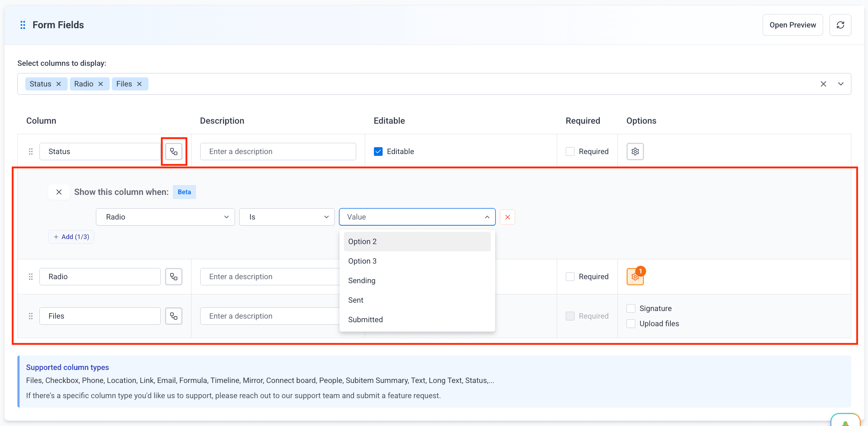Screen dimensions: 868x426
Task: Click the Status description input
Action: click(x=278, y=152)
